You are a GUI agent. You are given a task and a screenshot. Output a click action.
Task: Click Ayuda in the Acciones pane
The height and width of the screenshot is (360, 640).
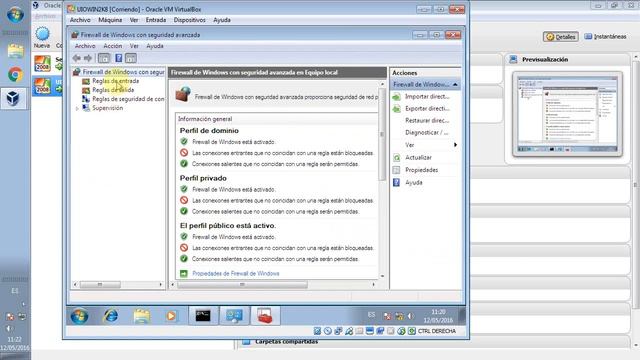tap(413, 182)
